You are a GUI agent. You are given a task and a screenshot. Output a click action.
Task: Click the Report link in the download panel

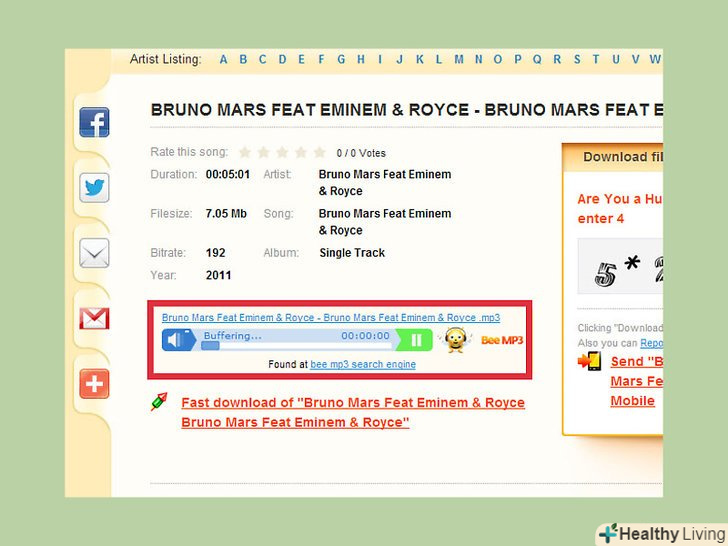click(651, 343)
